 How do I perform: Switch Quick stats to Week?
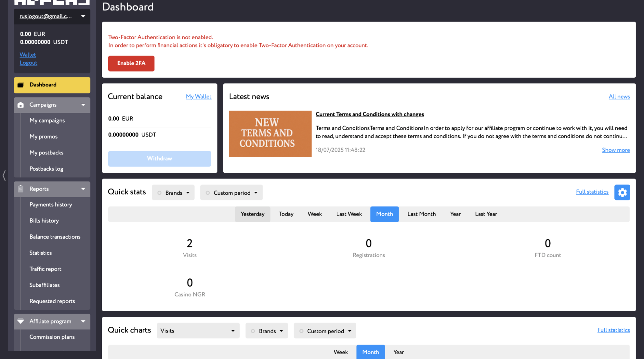pyautogui.click(x=314, y=214)
